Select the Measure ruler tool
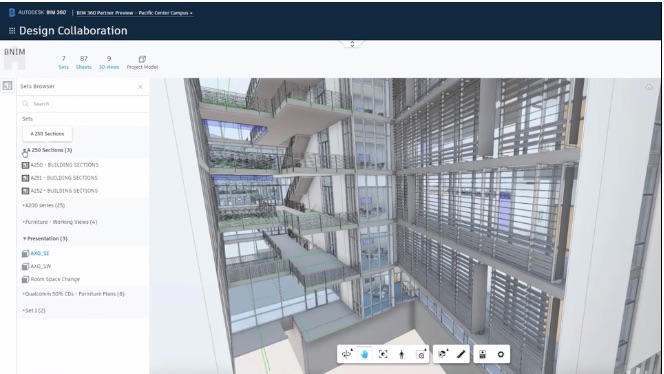 tap(461, 354)
